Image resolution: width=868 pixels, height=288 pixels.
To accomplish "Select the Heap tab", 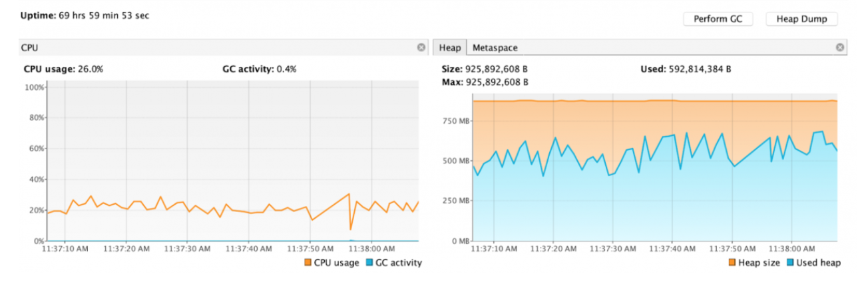I will (x=450, y=47).
